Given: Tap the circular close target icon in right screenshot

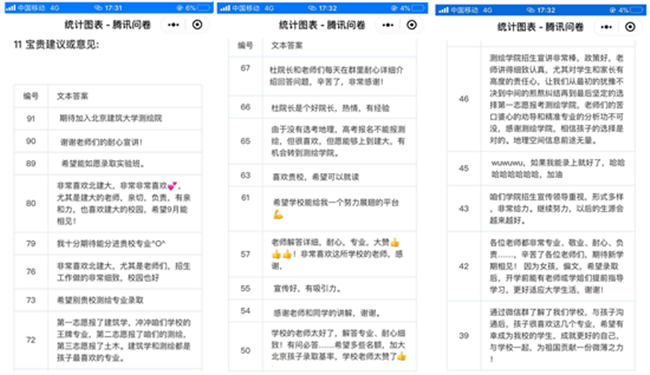Looking at the screenshot, I should tap(630, 27).
